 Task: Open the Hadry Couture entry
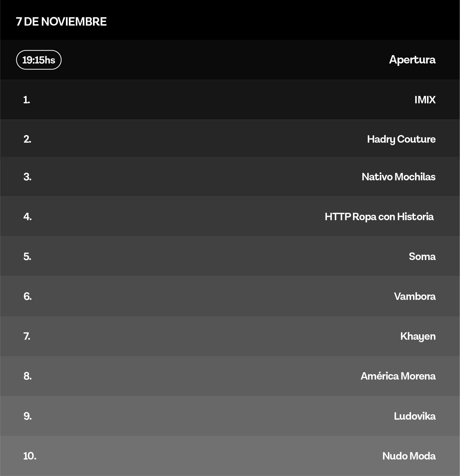click(401, 139)
